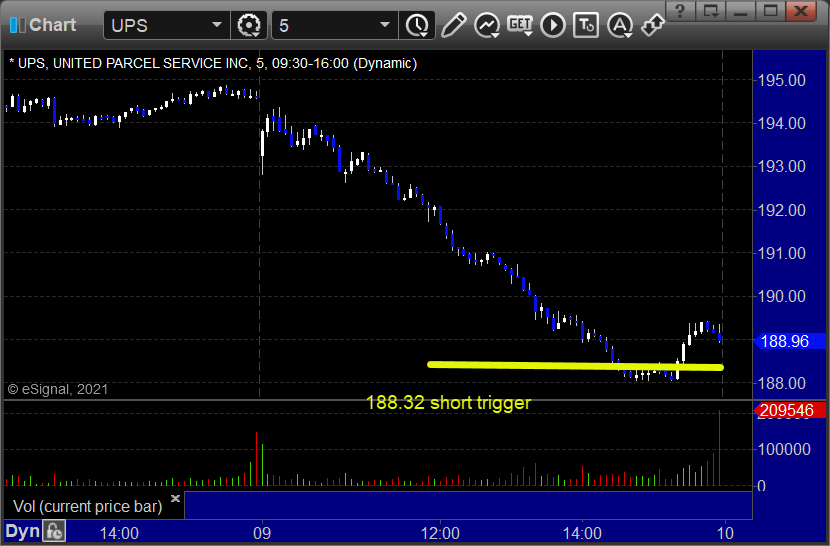The image size is (830, 546).
Task: Click the 188.00 price axis label
Action: point(781,383)
